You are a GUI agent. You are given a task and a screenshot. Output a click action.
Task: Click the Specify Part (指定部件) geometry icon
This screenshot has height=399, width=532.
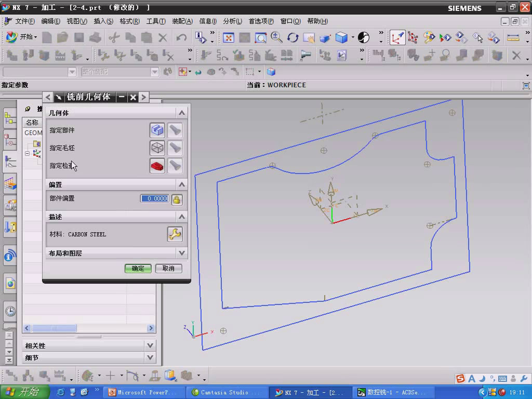point(157,130)
